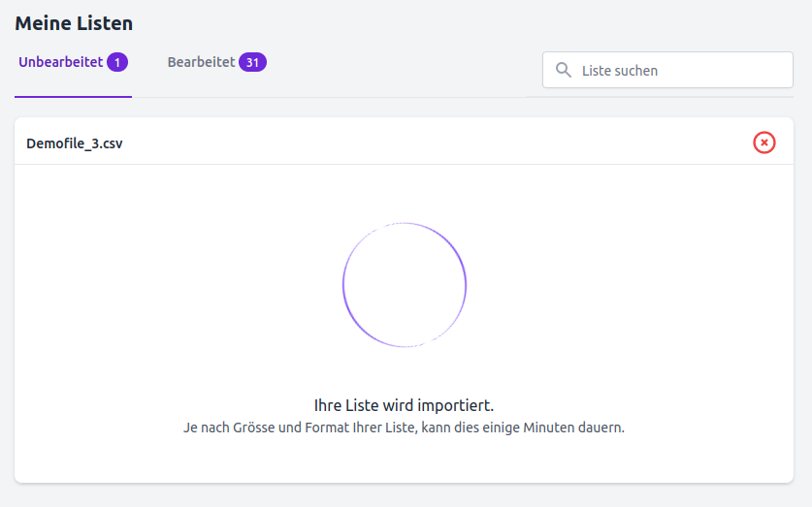
Task: Click the word 'dauern' ending the subtitle
Action: (600, 428)
